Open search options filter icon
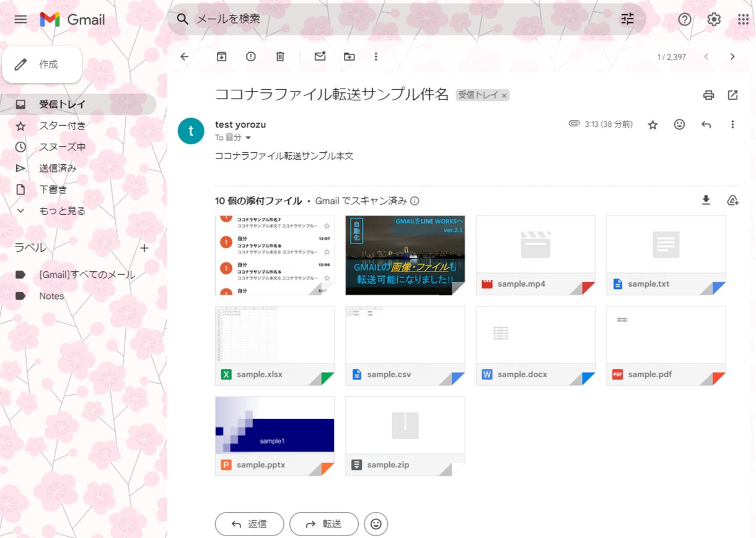 [628, 19]
